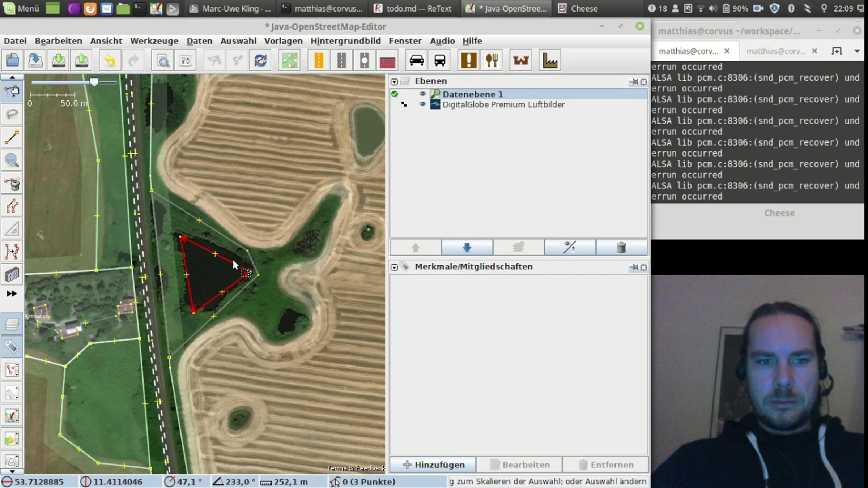Viewport: 868px width, 488px height.
Task: Toggle visibility eye of Datenebene 1
Action: 422,94
